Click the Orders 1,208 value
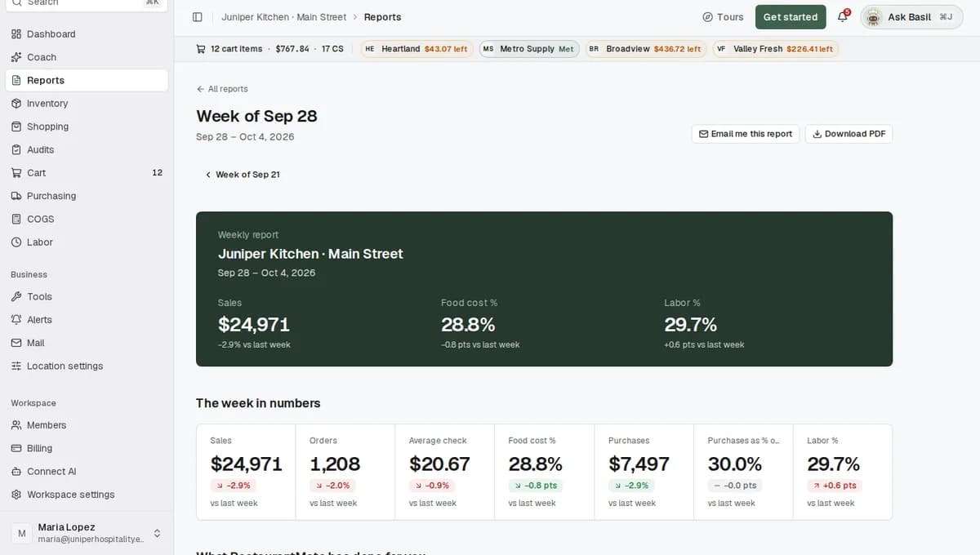The image size is (980, 555). tap(335, 464)
